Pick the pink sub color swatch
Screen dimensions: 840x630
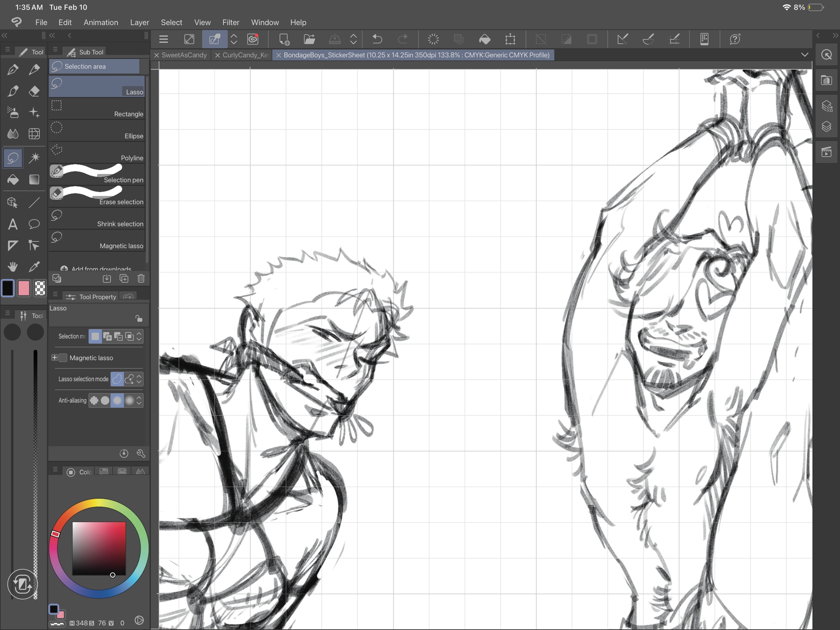[24, 289]
